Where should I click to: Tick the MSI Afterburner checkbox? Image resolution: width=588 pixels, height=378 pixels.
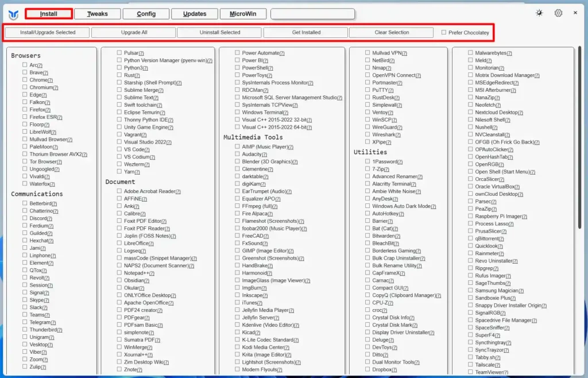470,90
